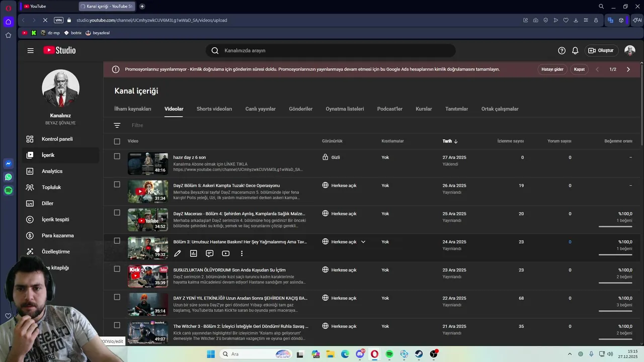Tick the select-all videos checkbox
This screenshot has height=362, width=644.
[x=117, y=141]
